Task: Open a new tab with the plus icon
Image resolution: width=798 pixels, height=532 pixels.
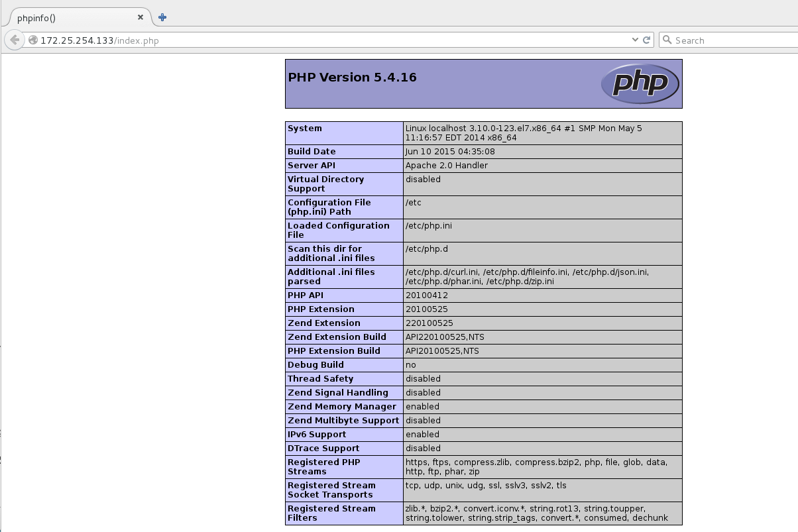Action: [x=162, y=18]
